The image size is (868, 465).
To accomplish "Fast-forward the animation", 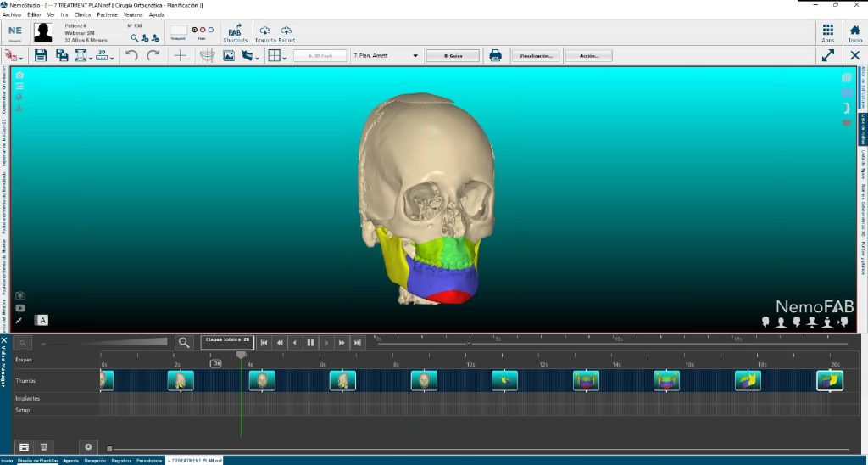I will (x=342, y=343).
